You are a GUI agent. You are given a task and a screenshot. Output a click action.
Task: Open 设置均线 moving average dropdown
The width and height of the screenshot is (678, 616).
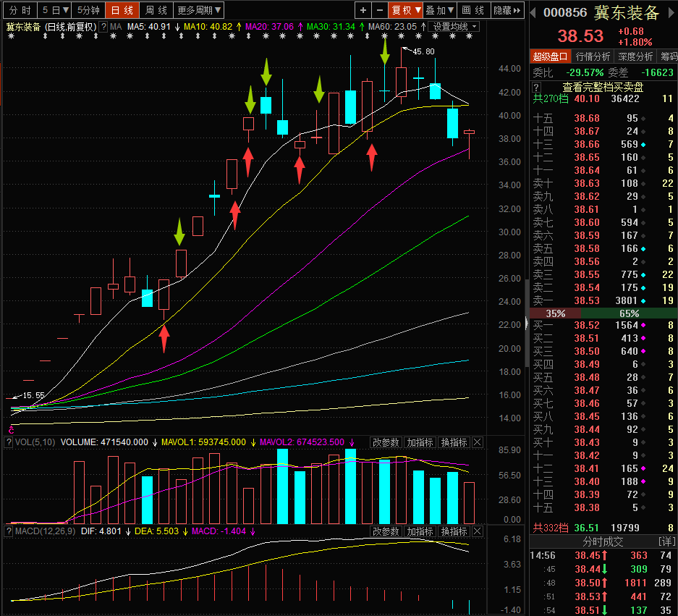pyautogui.click(x=453, y=27)
